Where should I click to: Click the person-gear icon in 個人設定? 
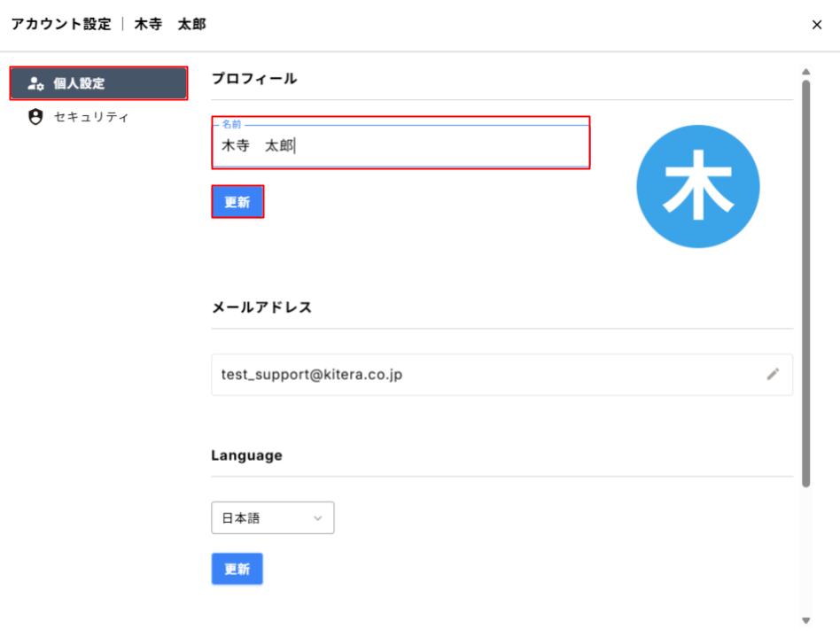click(36, 83)
